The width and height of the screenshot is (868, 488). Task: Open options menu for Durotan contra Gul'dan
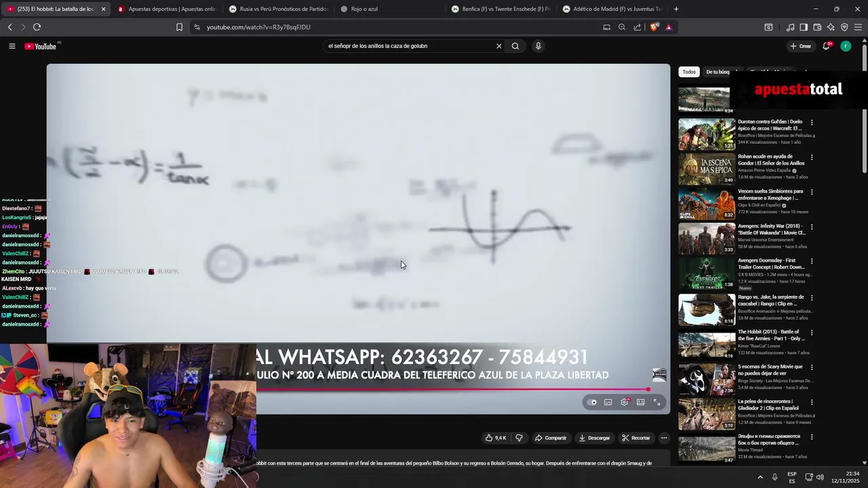(812, 123)
